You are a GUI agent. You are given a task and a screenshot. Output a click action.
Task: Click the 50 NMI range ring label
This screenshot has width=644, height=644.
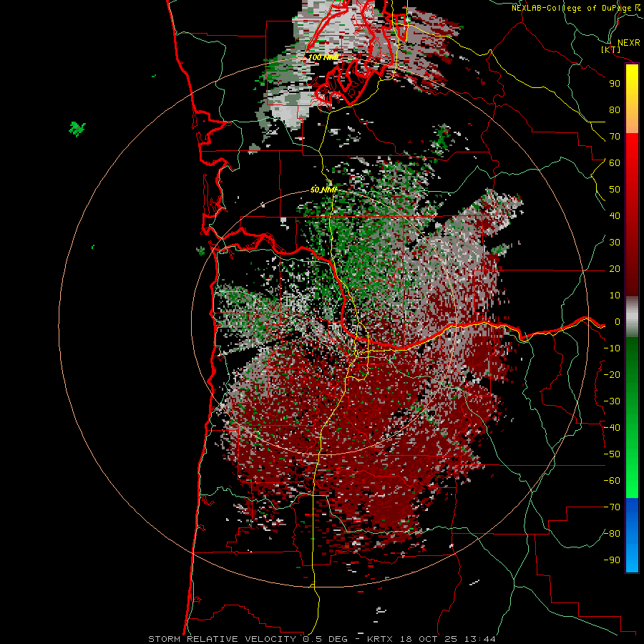[x=323, y=190]
